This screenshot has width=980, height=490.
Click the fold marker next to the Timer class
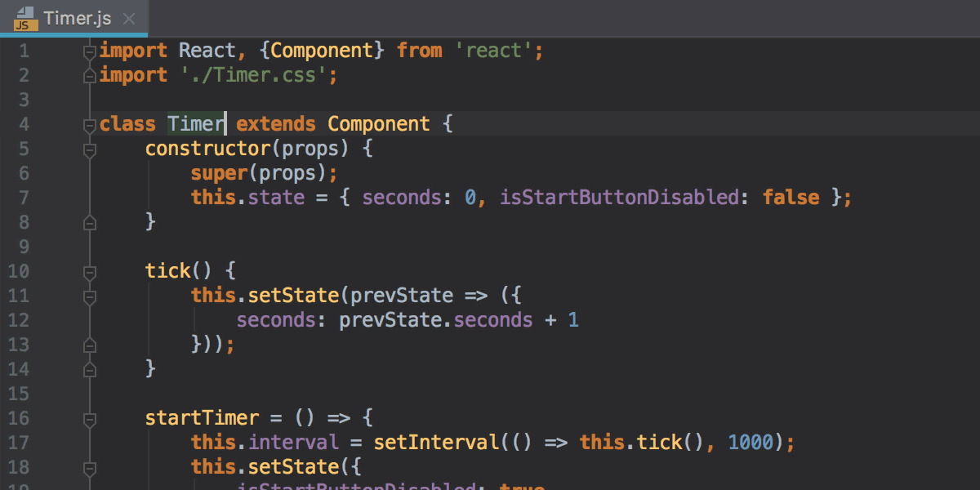pyautogui.click(x=90, y=123)
